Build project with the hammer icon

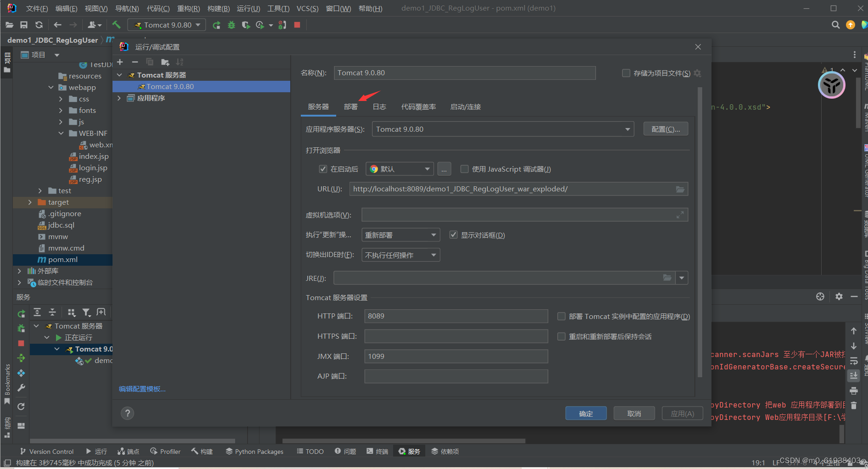point(116,25)
